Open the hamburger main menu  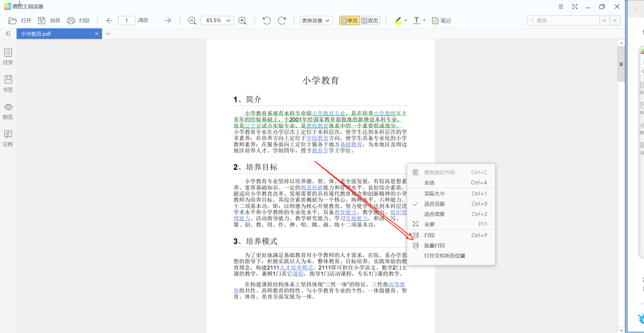(561, 7)
